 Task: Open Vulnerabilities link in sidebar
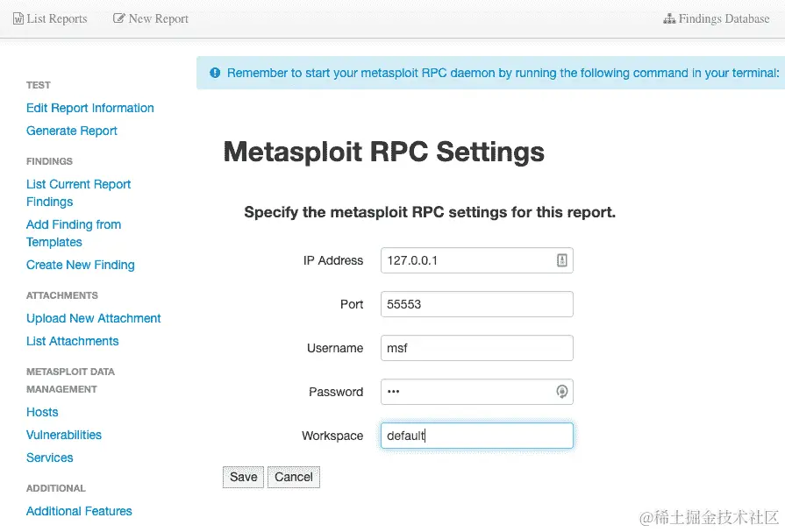(x=64, y=435)
